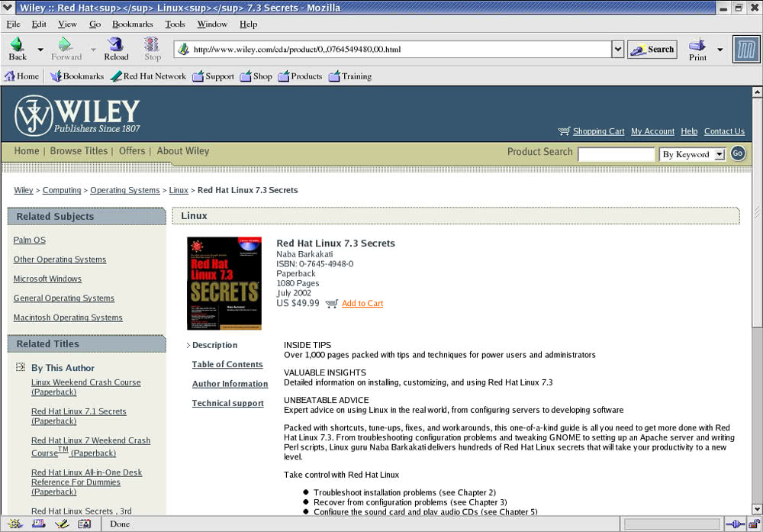Image resolution: width=763 pixels, height=532 pixels.
Task: Click the shopping cart icon beside Add to Cart
Action: [x=332, y=304]
